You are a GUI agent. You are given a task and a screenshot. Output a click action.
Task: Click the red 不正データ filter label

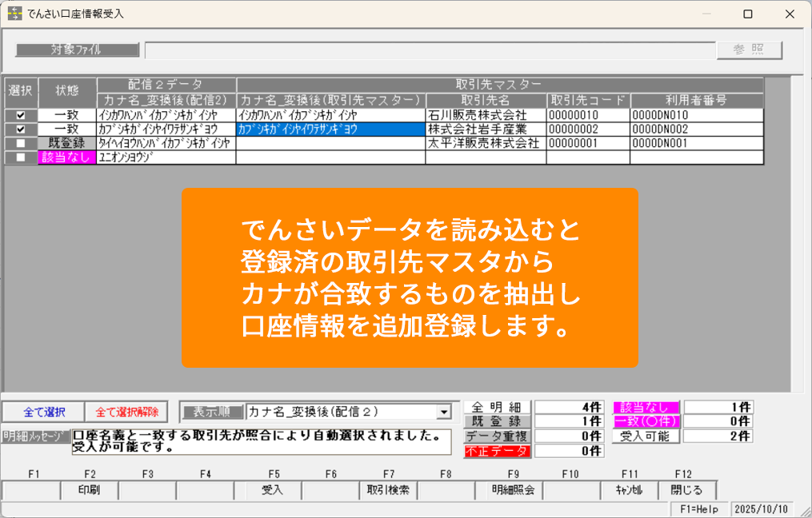pos(496,451)
